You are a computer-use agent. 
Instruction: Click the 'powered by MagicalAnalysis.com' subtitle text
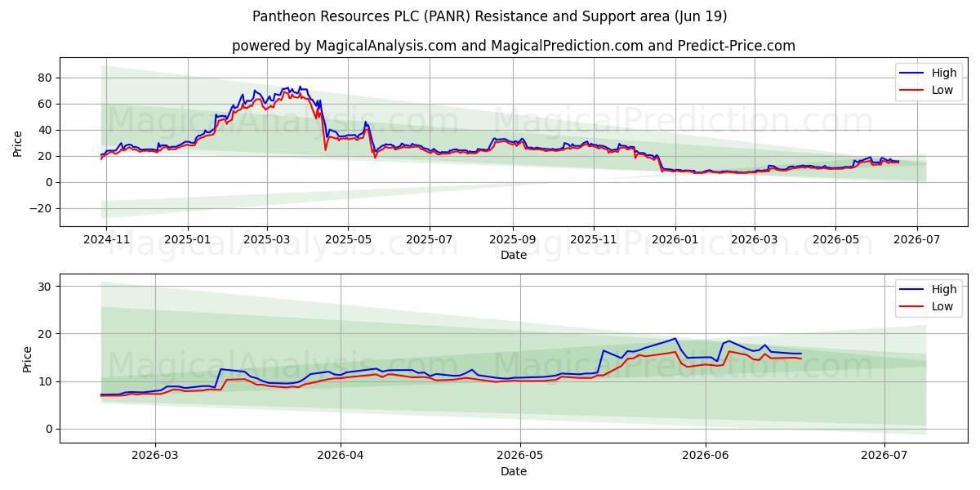(343, 46)
